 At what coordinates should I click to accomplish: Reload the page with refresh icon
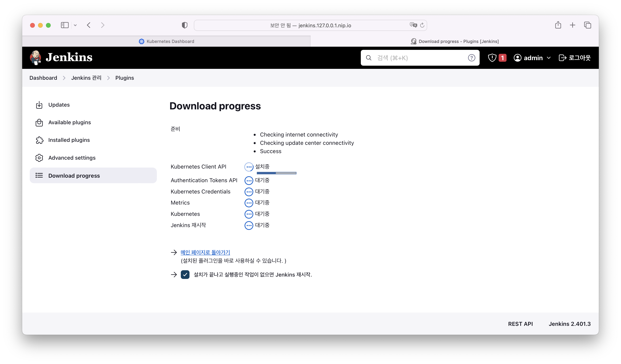(422, 25)
